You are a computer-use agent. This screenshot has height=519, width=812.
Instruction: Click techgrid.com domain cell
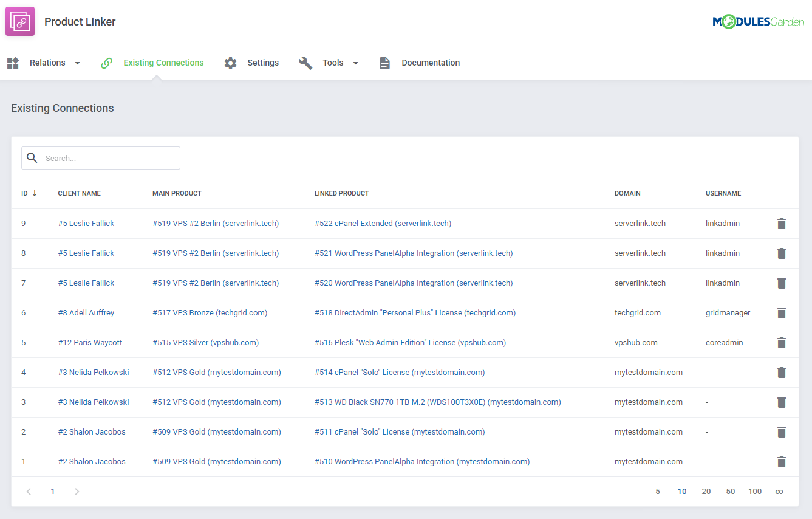tap(638, 313)
